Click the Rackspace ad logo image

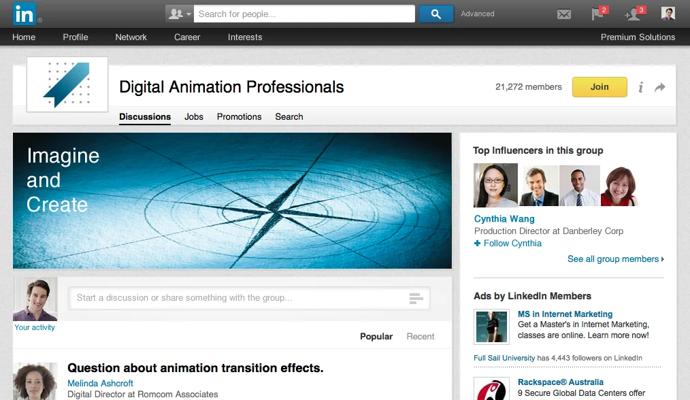tap(492, 389)
